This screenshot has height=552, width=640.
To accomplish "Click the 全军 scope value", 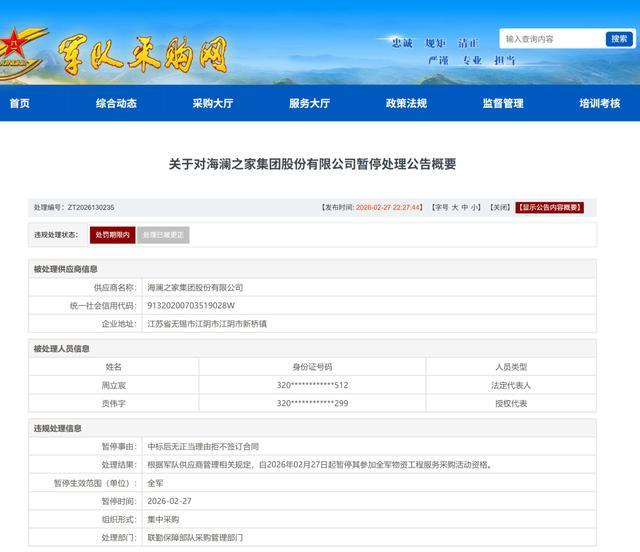I will point(155,483).
